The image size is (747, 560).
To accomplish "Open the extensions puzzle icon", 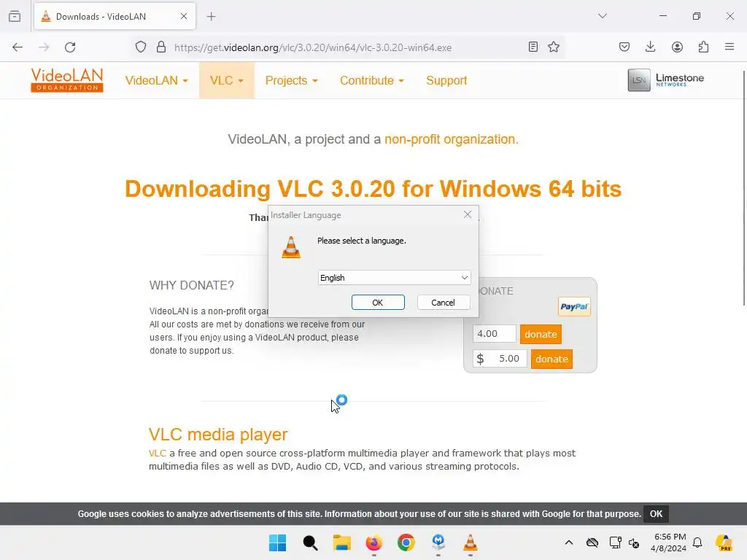I will pos(703,47).
